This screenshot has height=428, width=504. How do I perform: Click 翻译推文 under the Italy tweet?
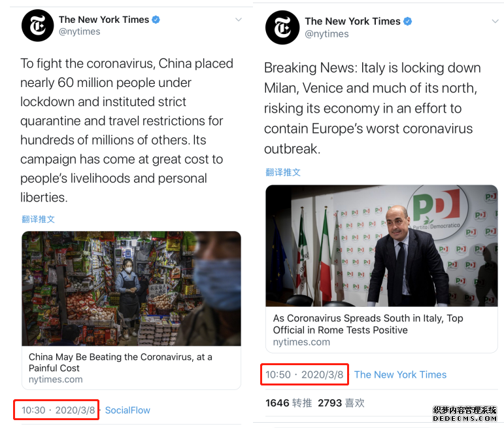pos(283,172)
